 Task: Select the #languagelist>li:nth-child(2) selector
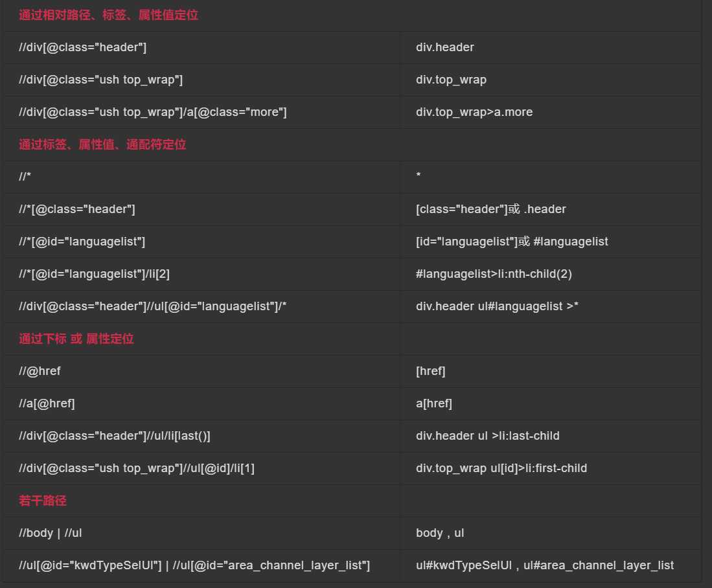[494, 274]
